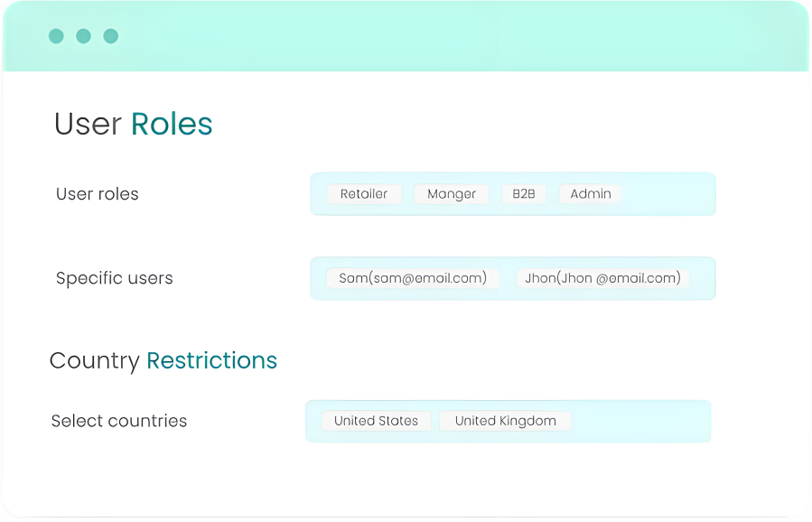Click the empty green title bar area

452,36
